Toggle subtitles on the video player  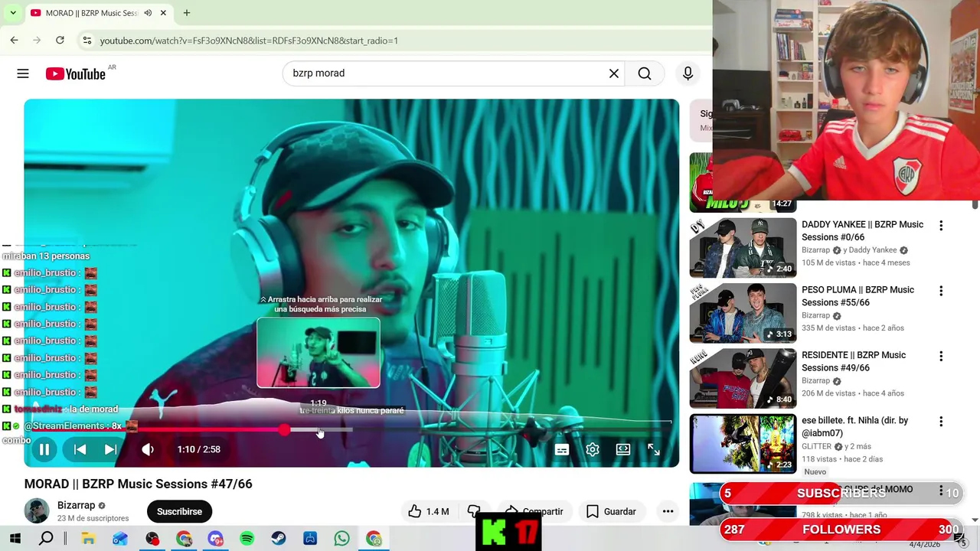562,450
